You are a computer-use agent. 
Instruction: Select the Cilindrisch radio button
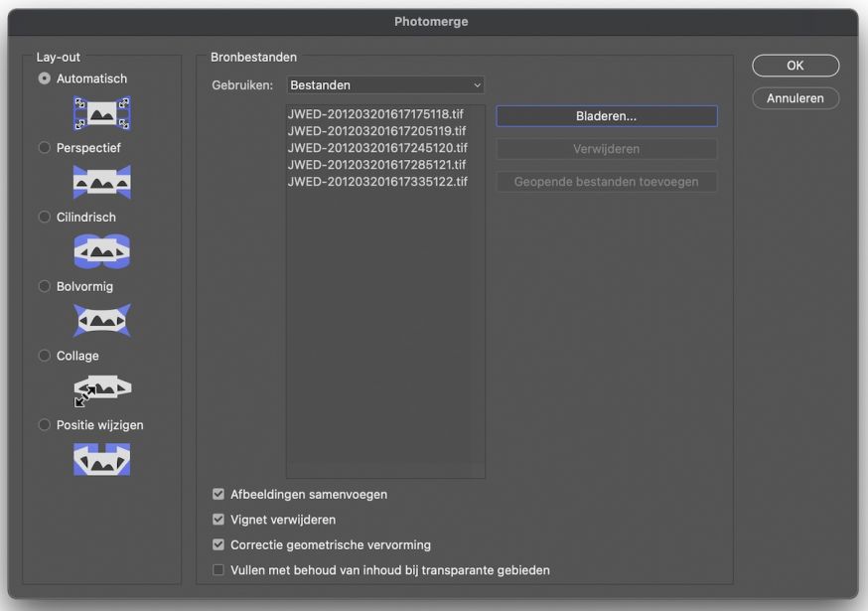coord(45,217)
